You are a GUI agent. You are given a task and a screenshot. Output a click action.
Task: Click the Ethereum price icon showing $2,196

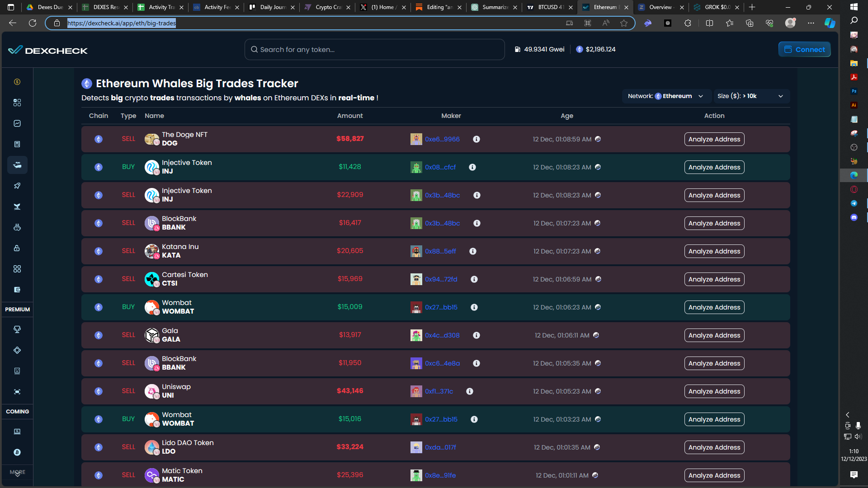(x=580, y=49)
